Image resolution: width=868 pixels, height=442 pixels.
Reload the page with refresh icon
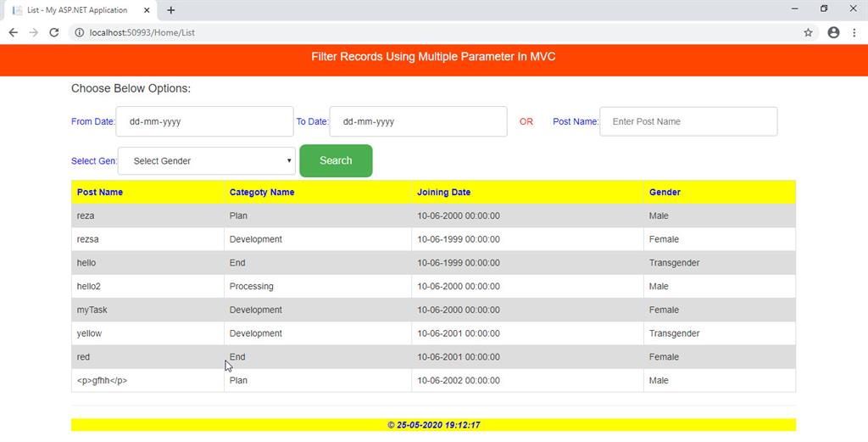pos(53,33)
